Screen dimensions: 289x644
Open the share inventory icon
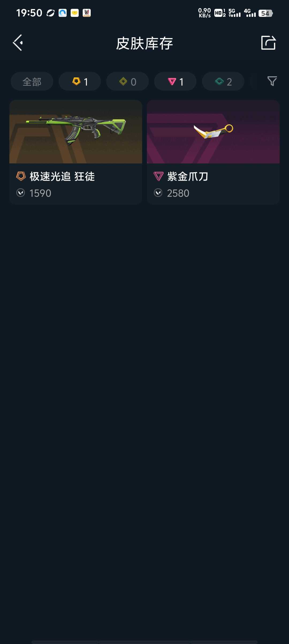click(x=268, y=43)
